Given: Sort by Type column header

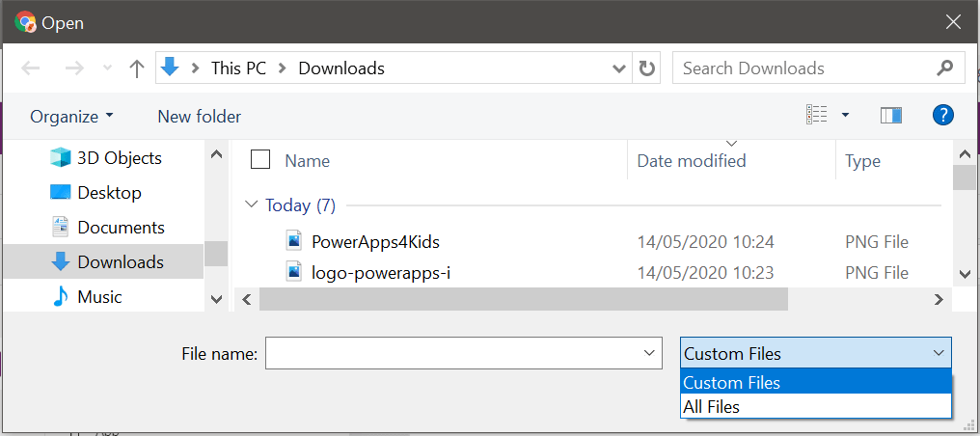Looking at the screenshot, I should (862, 161).
